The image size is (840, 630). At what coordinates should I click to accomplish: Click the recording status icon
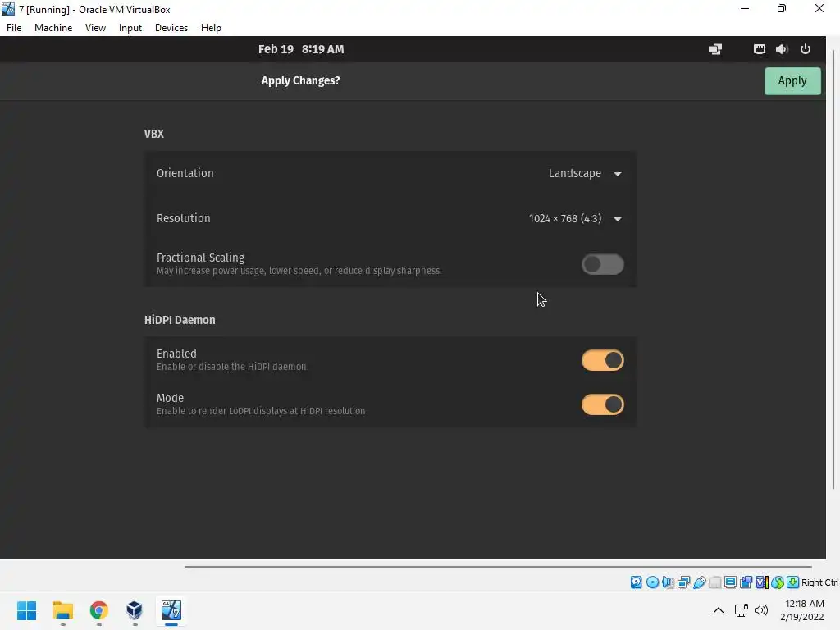(x=746, y=582)
